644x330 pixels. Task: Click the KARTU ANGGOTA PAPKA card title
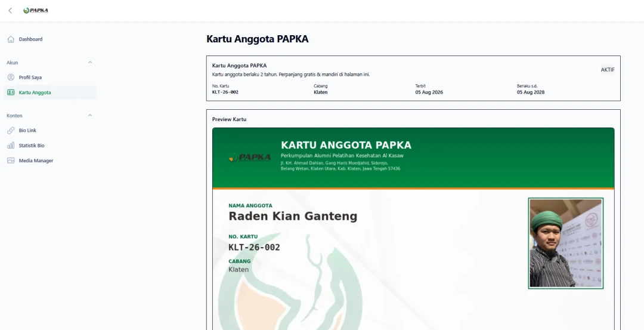[346, 145]
